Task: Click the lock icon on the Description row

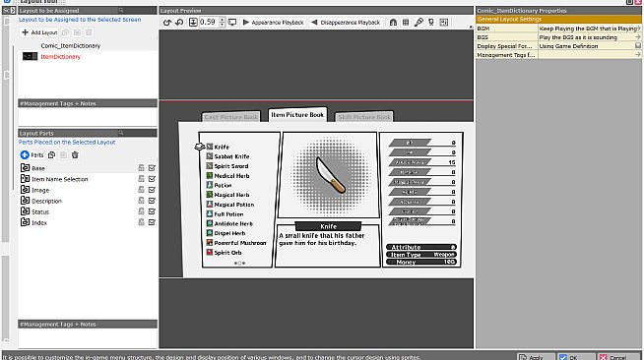Action: tap(141, 201)
